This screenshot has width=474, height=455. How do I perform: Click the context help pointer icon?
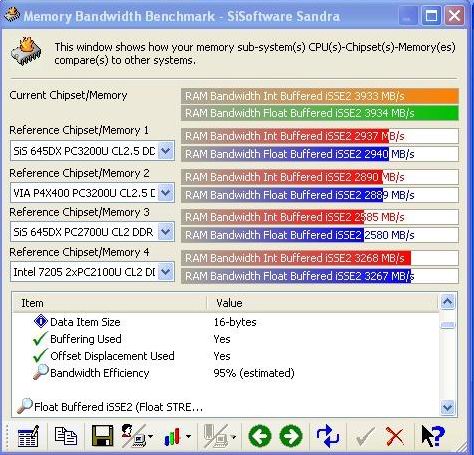click(432, 436)
